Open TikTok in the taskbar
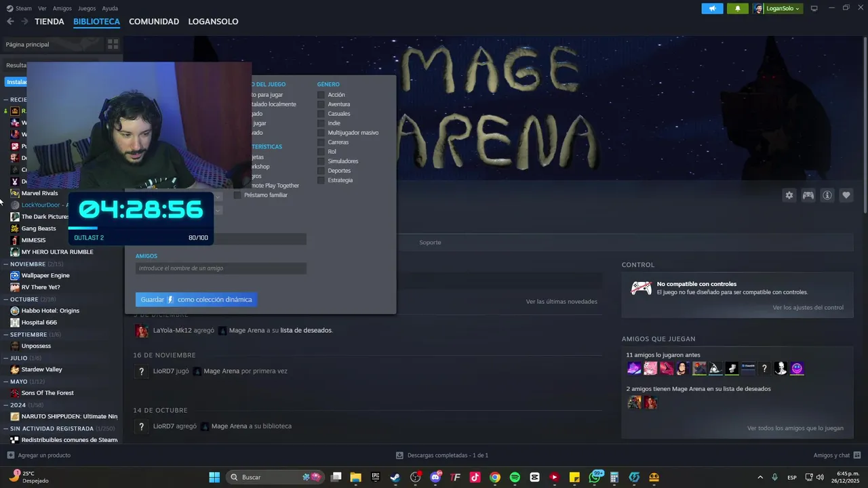The width and height of the screenshot is (868, 488). [x=475, y=477]
